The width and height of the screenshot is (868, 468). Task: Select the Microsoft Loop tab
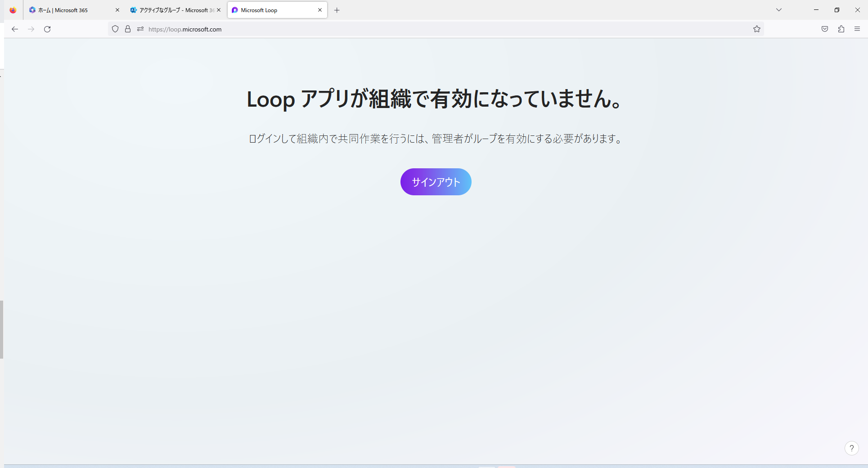(277, 10)
